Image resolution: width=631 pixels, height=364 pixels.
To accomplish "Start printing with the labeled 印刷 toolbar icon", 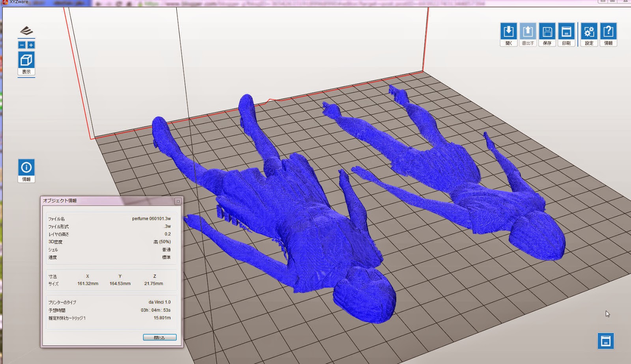I will [x=566, y=34].
